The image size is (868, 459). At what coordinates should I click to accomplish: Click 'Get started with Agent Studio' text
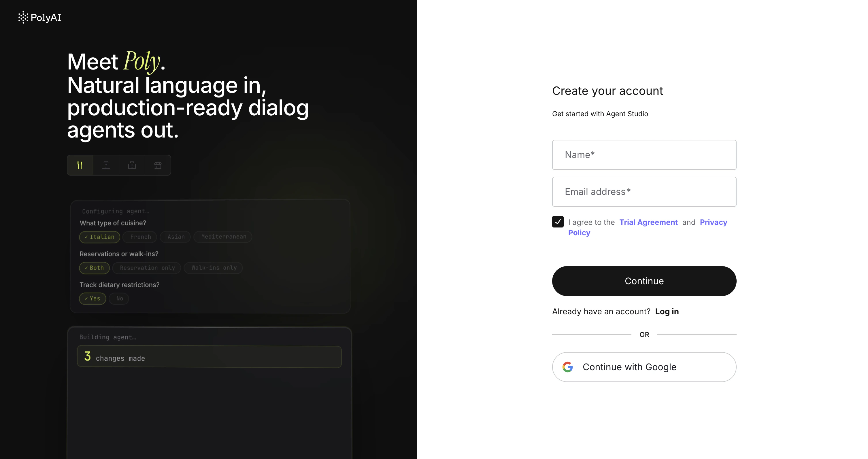point(600,114)
